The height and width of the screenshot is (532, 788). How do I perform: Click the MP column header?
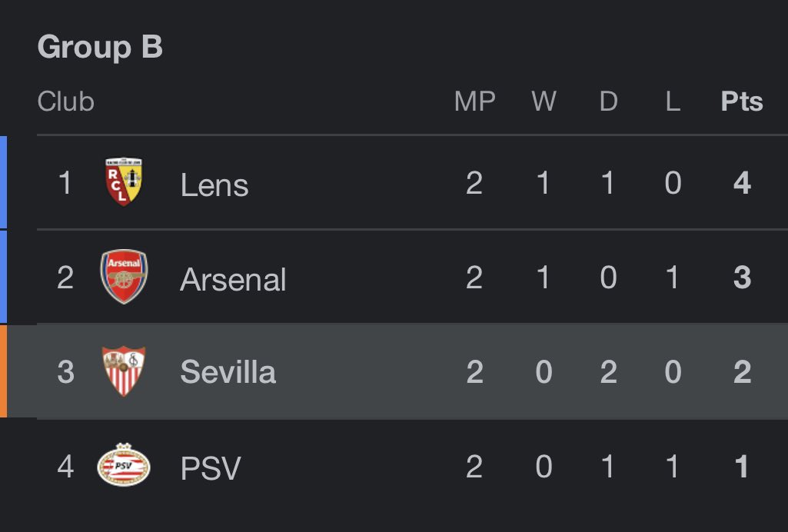click(474, 101)
